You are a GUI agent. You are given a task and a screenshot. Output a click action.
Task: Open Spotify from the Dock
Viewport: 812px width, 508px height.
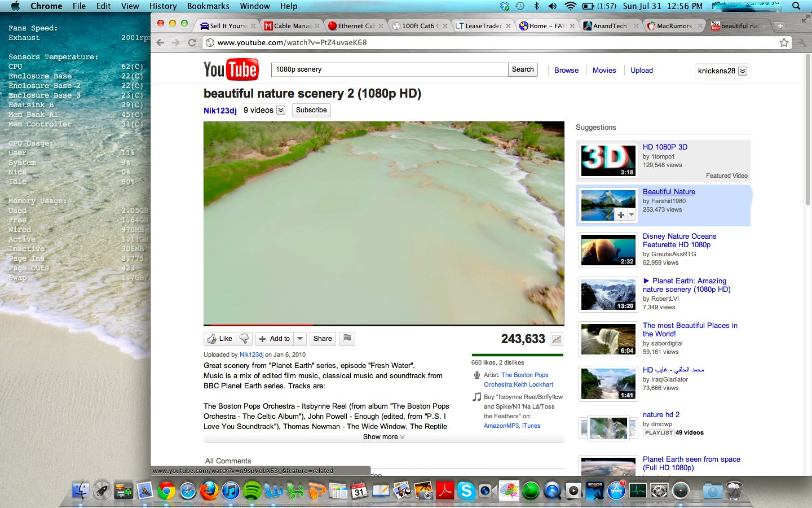tap(251, 491)
